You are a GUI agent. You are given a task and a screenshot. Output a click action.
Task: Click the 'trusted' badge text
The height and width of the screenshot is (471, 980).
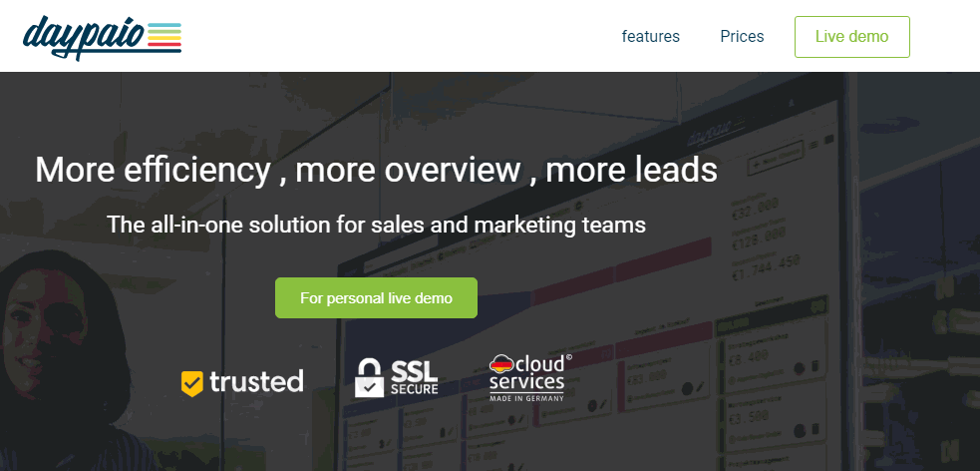coord(255,381)
